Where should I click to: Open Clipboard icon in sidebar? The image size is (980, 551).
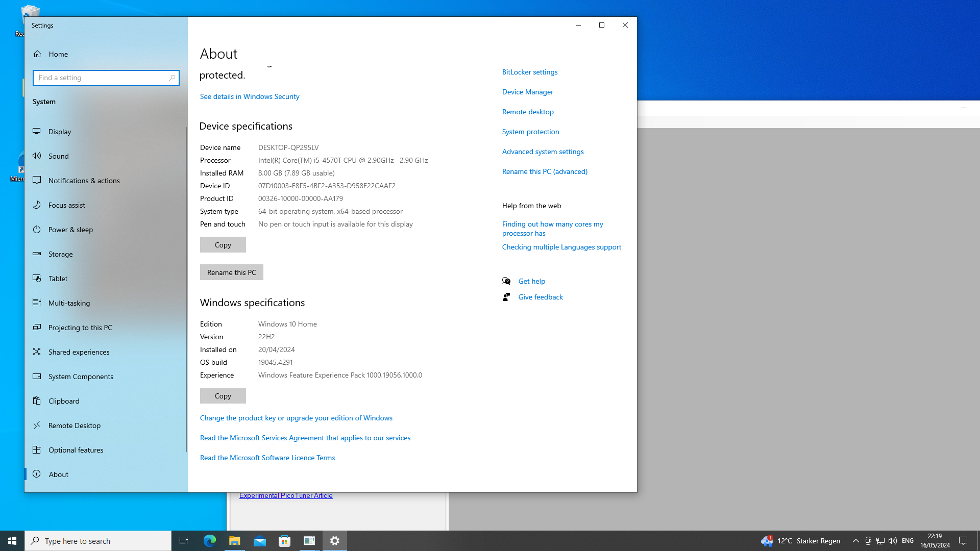(37, 400)
